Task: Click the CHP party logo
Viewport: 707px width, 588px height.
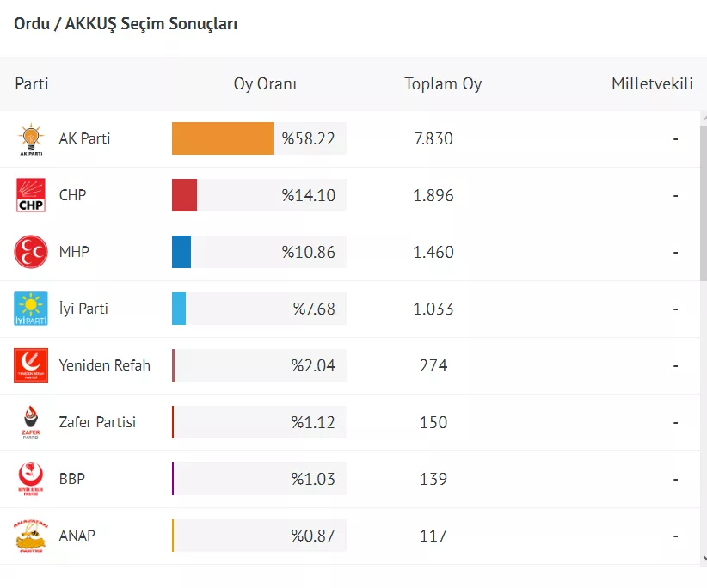Action: tap(31, 195)
